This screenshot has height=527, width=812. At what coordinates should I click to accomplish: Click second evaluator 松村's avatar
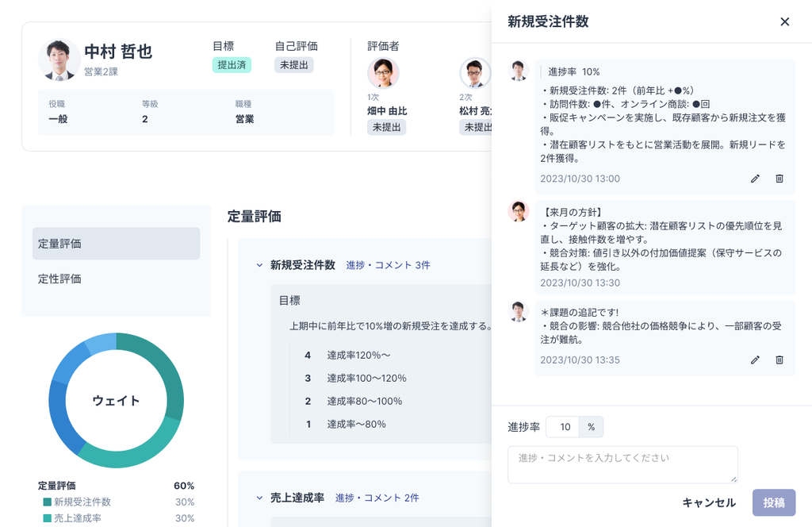(x=474, y=73)
